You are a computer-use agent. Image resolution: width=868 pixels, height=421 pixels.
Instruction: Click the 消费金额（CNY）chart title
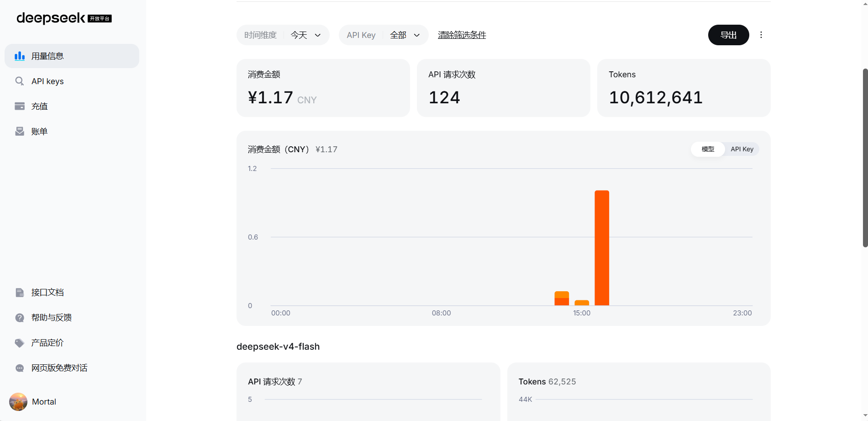tap(279, 149)
